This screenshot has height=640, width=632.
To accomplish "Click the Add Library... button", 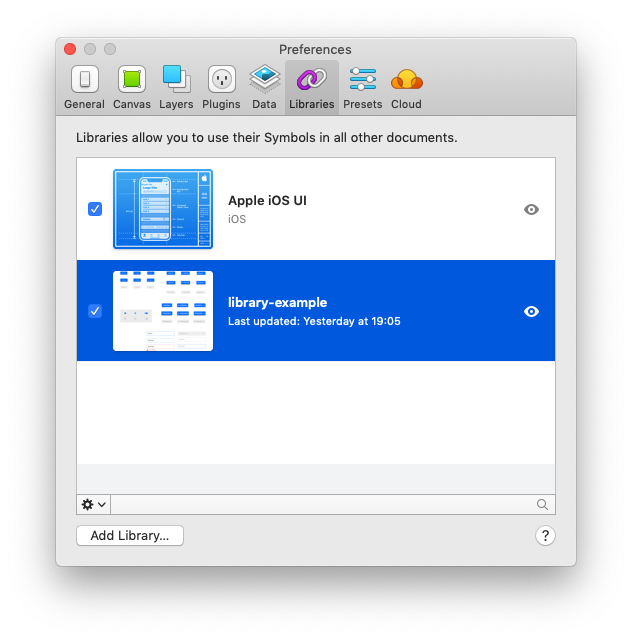I will [130, 536].
